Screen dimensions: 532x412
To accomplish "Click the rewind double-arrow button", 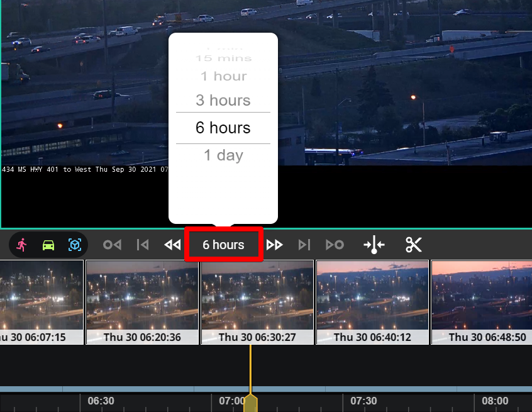I will (x=172, y=245).
